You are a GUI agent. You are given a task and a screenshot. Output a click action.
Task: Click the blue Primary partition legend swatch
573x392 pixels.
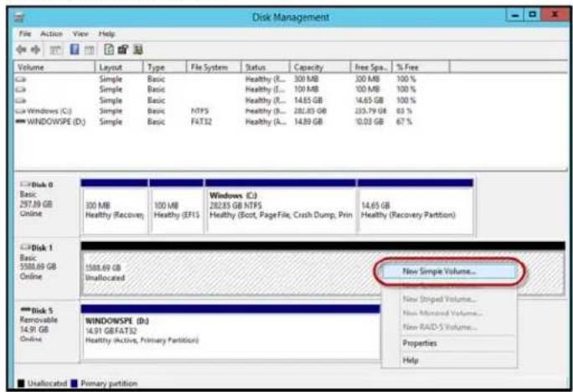[75, 384]
